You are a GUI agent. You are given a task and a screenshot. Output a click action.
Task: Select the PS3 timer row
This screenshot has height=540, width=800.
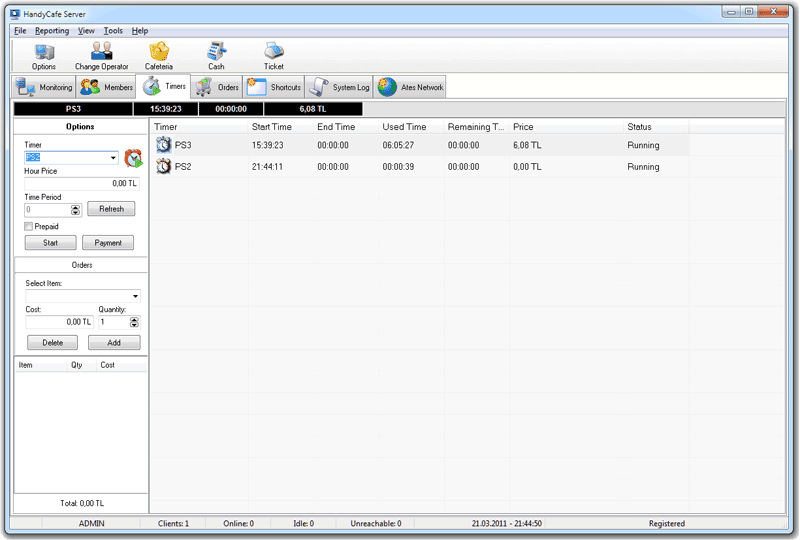pos(183,146)
